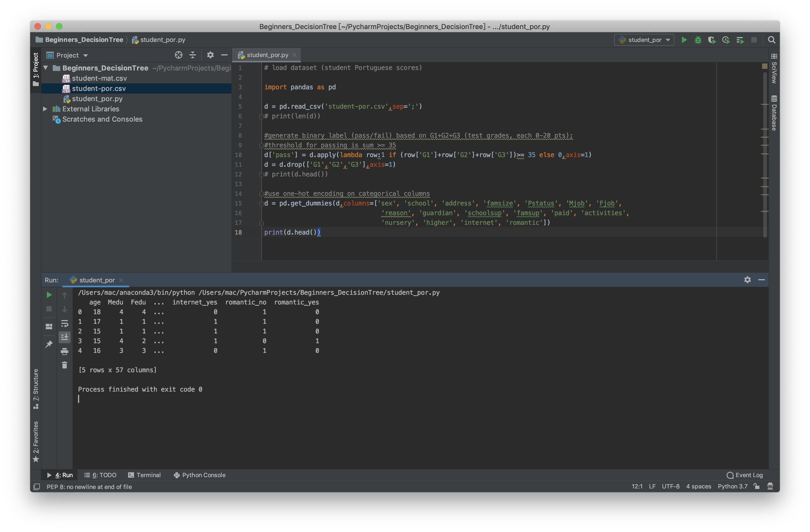Image resolution: width=810 pixels, height=532 pixels.
Task: Open 4: Run tool window tab
Action: pos(60,475)
